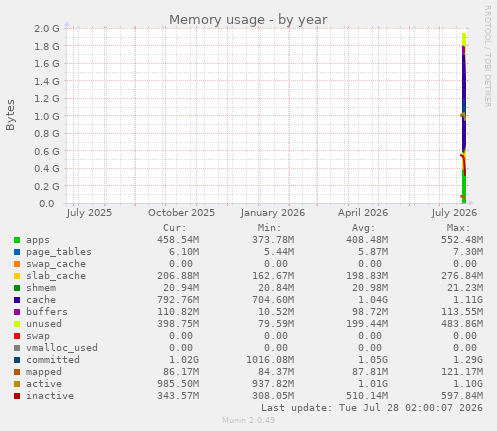
Task: Click the 'unused' legend label
Action: pyautogui.click(x=44, y=324)
